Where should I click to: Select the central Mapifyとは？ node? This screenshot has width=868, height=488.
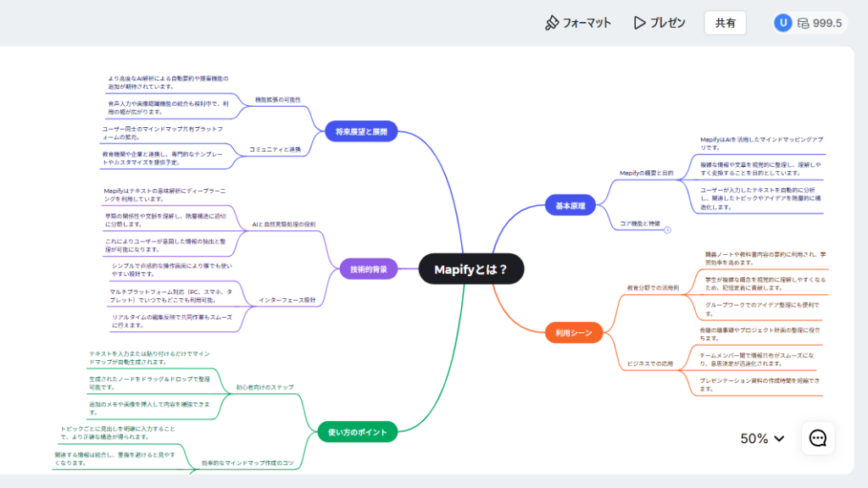(x=471, y=269)
